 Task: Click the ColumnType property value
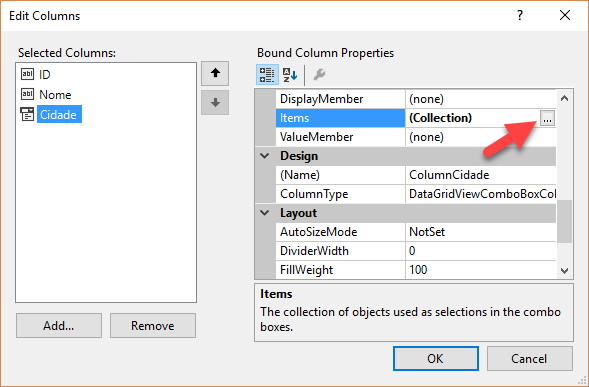pos(481,194)
